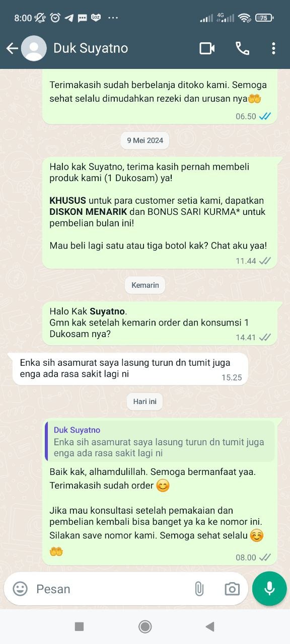The image size is (290, 644).
Task: Open the emoji picker
Action: point(20,589)
